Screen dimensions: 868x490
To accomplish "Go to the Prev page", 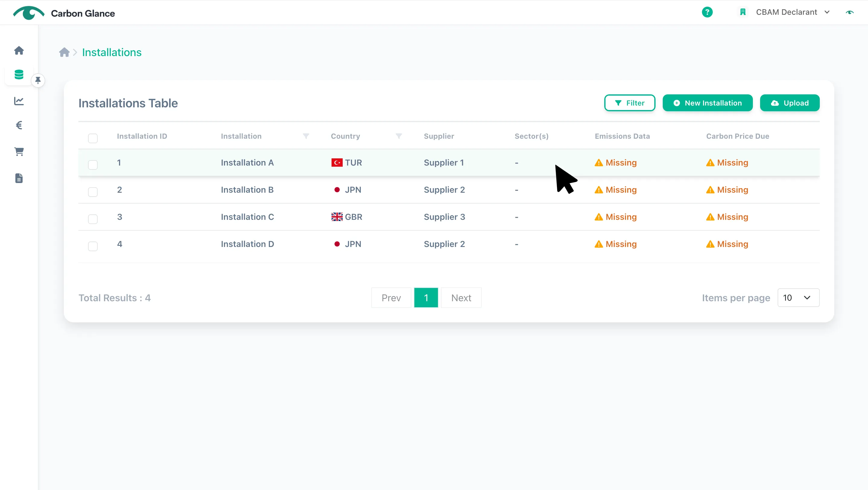I will [391, 298].
